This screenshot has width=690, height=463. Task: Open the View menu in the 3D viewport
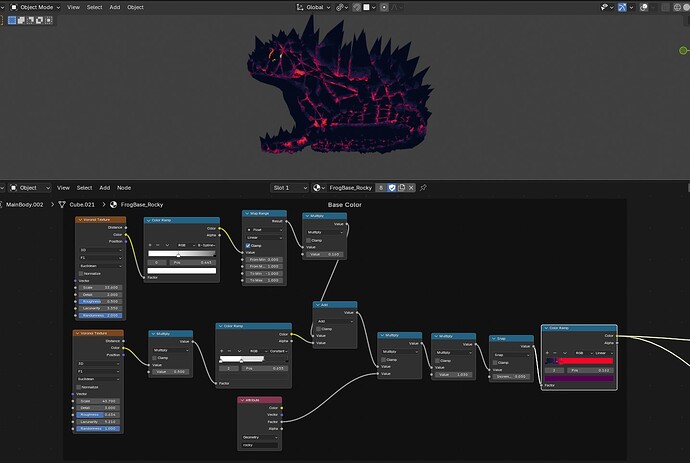tap(73, 7)
